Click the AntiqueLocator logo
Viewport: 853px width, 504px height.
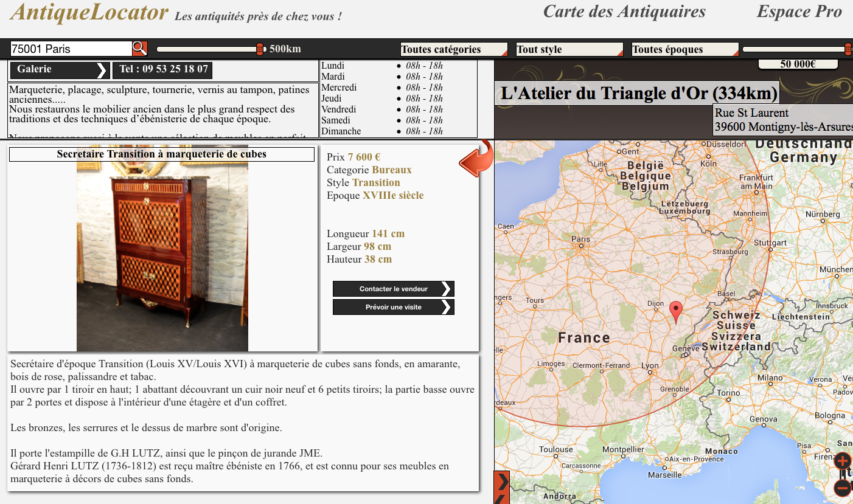[x=89, y=12]
